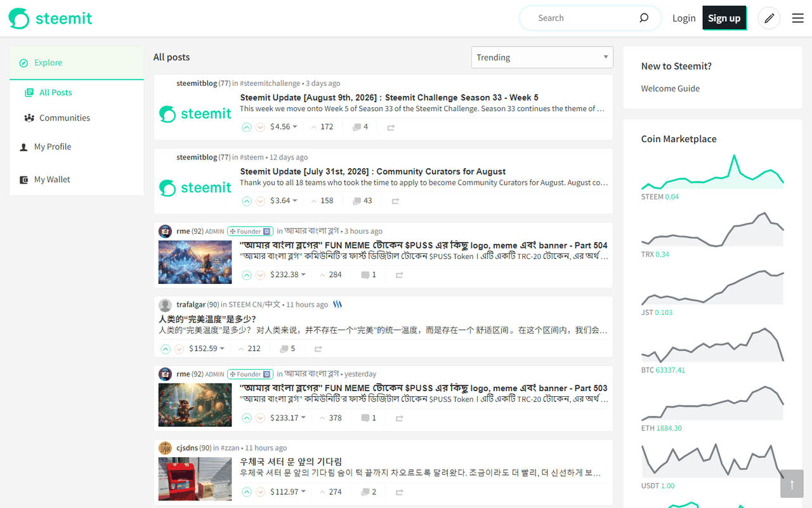Open the write post pencil icon
This screenshot has width=812, height=508.
point(769,18)
